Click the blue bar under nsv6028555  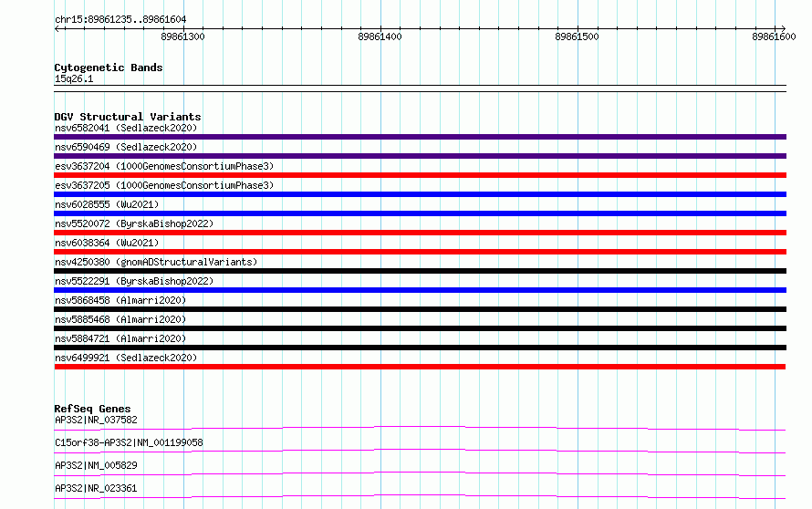[420, 213]
